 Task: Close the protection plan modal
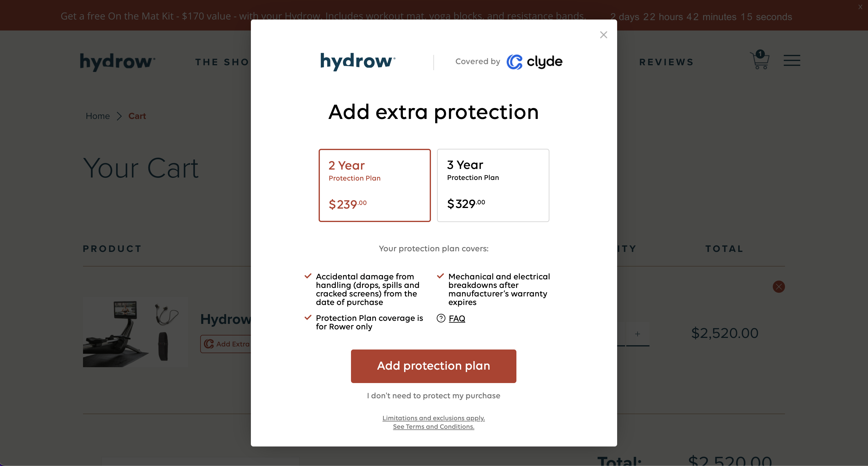click(x=603, y=35)
